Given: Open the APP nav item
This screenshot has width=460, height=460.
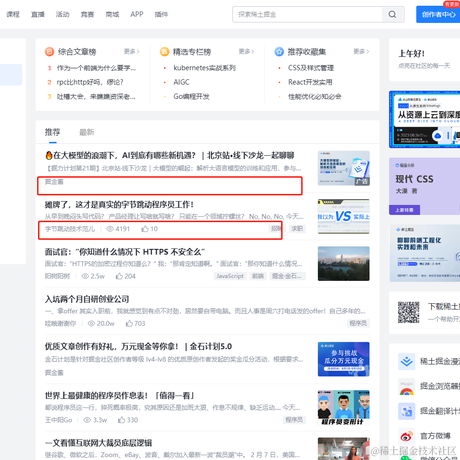Looking at the screenshot, I should coord(137,14).
